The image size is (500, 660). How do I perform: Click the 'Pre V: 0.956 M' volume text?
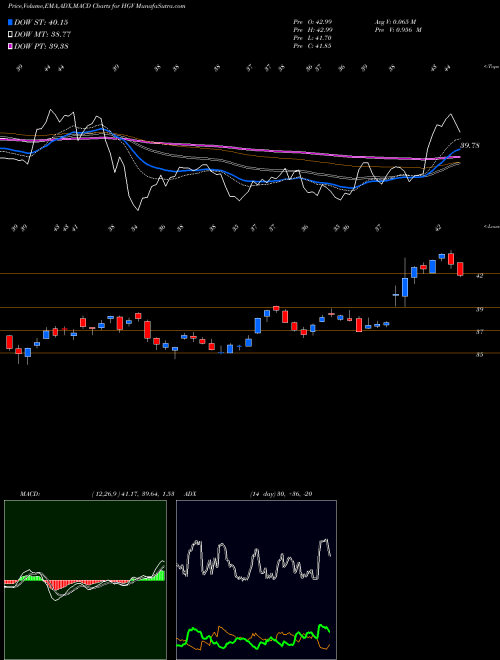tap(398, 30)
